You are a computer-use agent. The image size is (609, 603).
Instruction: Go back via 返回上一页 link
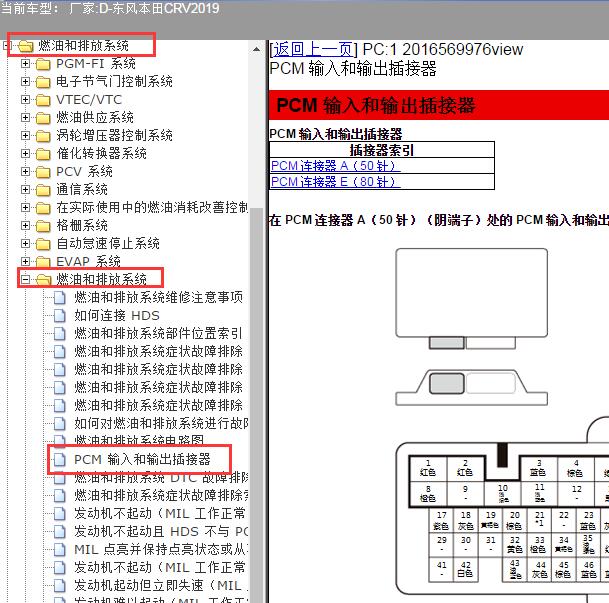[x=313, y=50]
